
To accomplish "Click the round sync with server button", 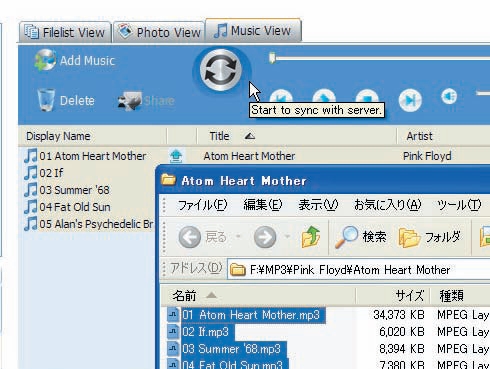I will tap(221, 70).
